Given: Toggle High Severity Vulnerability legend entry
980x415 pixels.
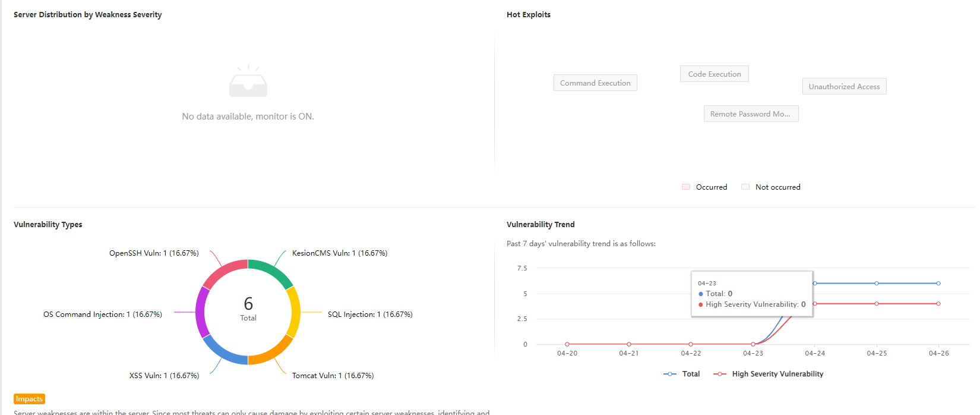Looking at the screenshot, I should pyautogui.click(x=769, y=374).
